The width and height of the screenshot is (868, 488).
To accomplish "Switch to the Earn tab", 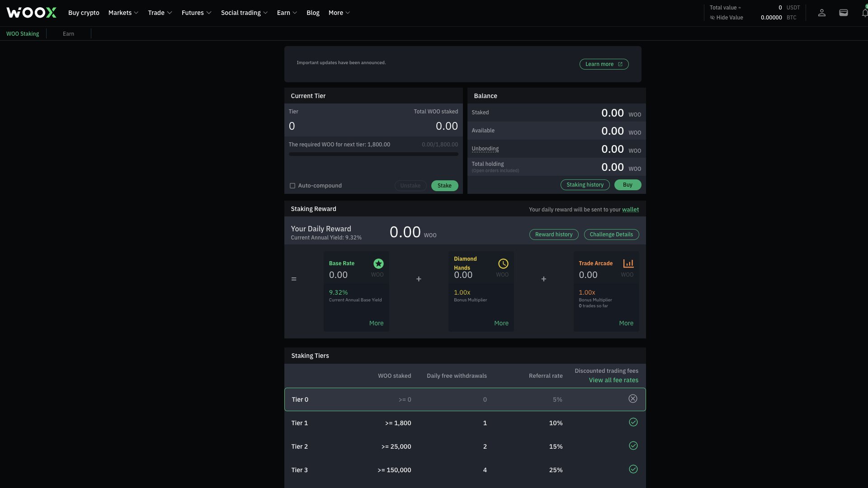I will click(x=68, y=33).
